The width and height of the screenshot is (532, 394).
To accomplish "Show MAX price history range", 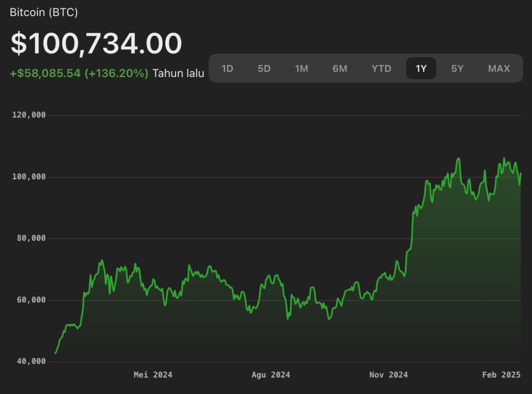I will 499,69.
